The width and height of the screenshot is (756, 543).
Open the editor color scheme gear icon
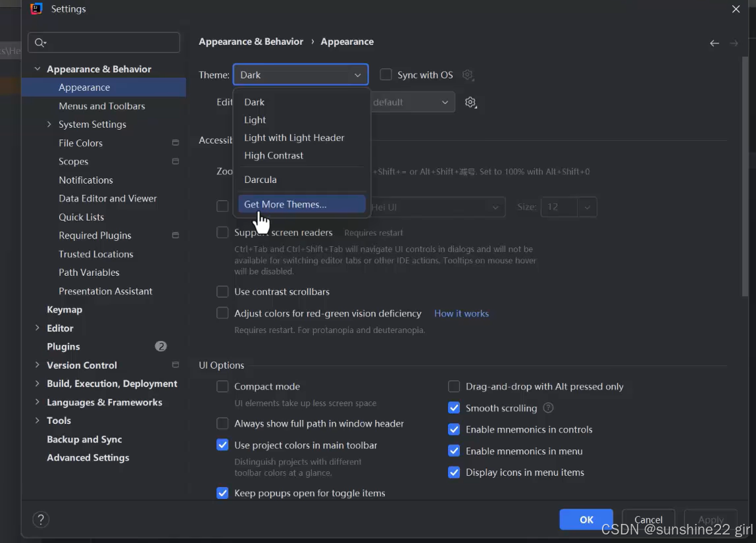coord(470,102)
